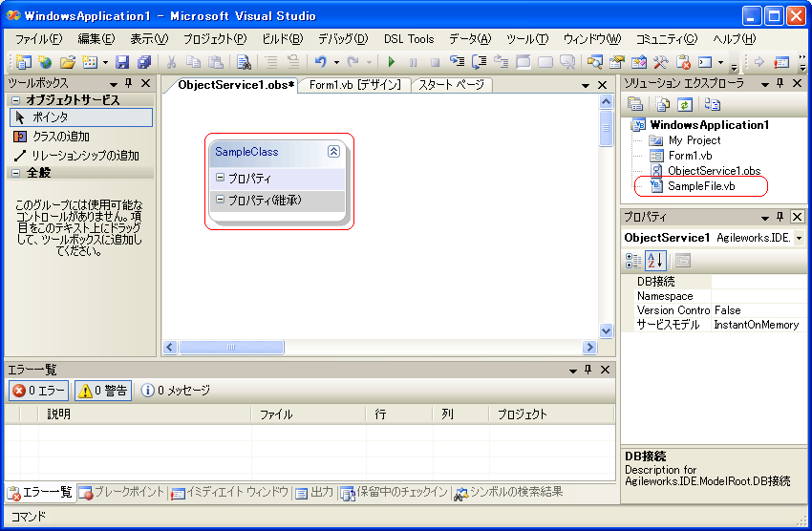This screenshot has width=812, height=531.
Task: Sort error list by ファイル column header
Action: (x=309, y=414)
